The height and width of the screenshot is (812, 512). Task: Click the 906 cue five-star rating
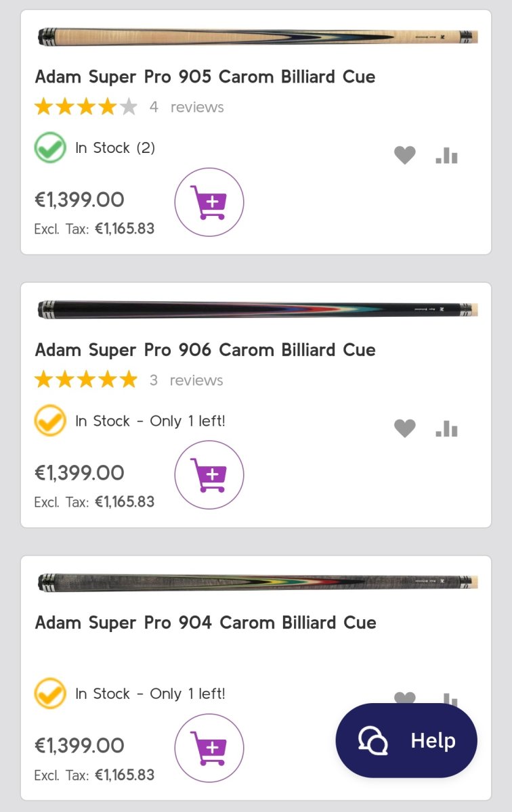86,380
